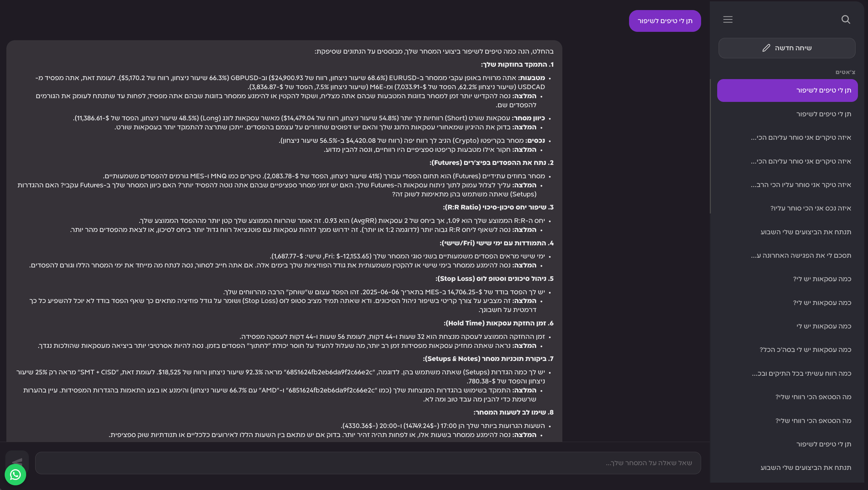Click the search icon at top of sidebar
The width and height of the screenshot is (868, 490).
pos(846,19)
